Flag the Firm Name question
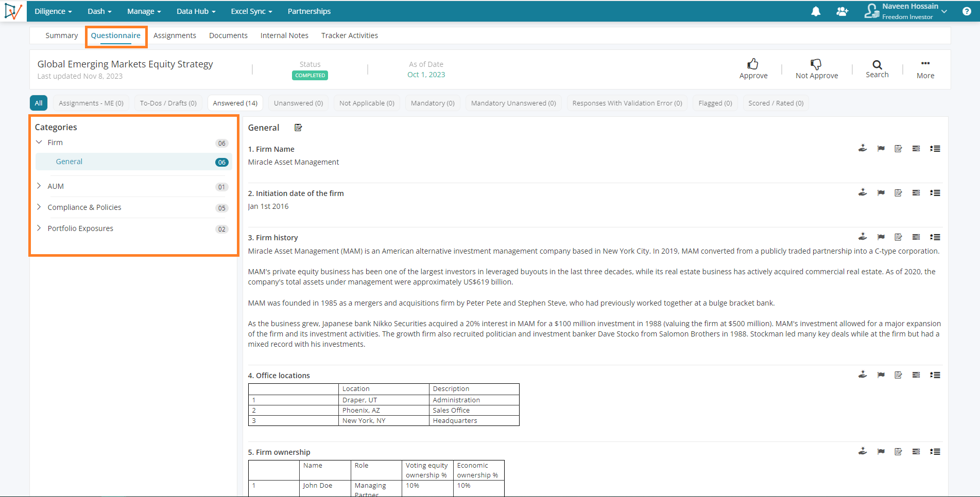This screenshot has width=980, height=497. 881,149
